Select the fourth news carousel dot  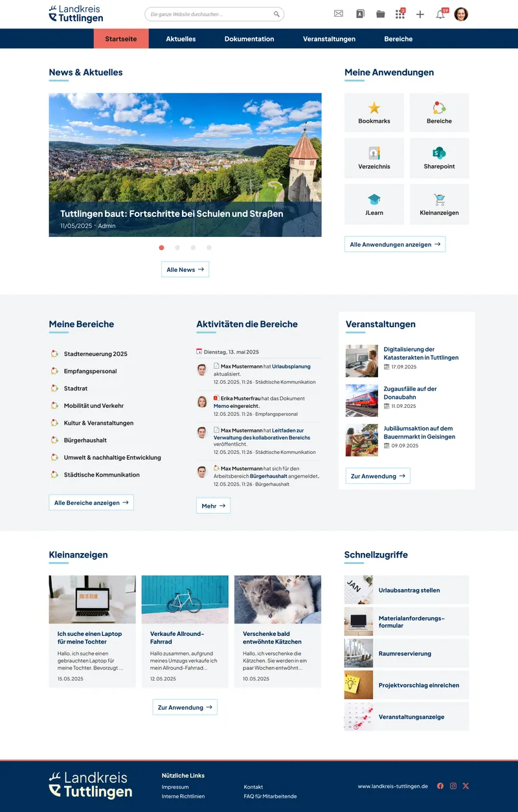pyautogui.click(x=209, y=247)
